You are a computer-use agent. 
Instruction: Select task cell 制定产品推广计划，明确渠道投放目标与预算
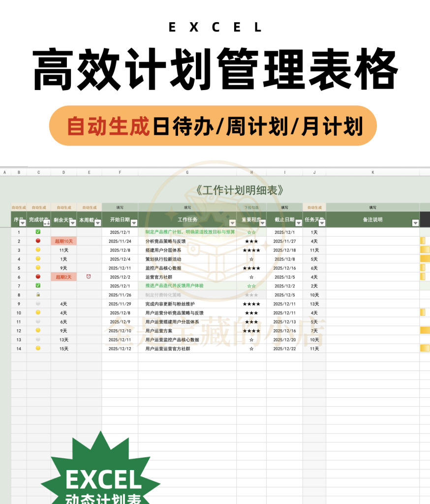(x=187, y=232)
